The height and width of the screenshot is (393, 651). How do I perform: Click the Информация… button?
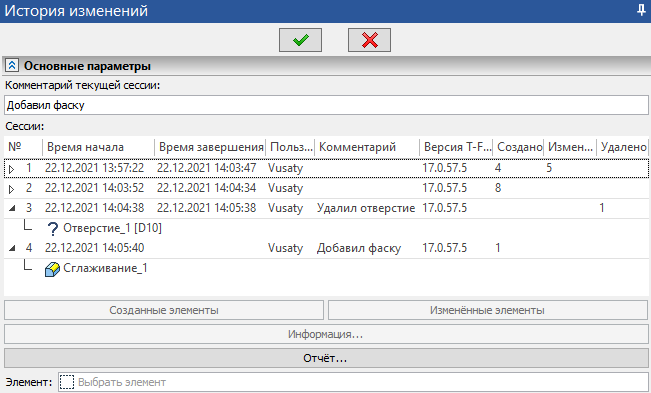point(326,334)
